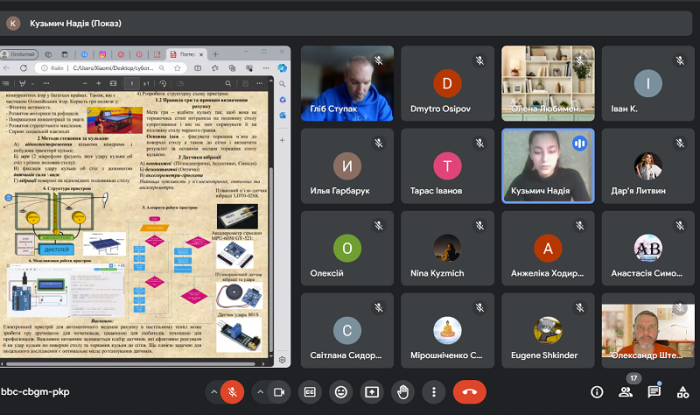Click the shared presentation screen tile
700x415 pixels.
[146, 207]
